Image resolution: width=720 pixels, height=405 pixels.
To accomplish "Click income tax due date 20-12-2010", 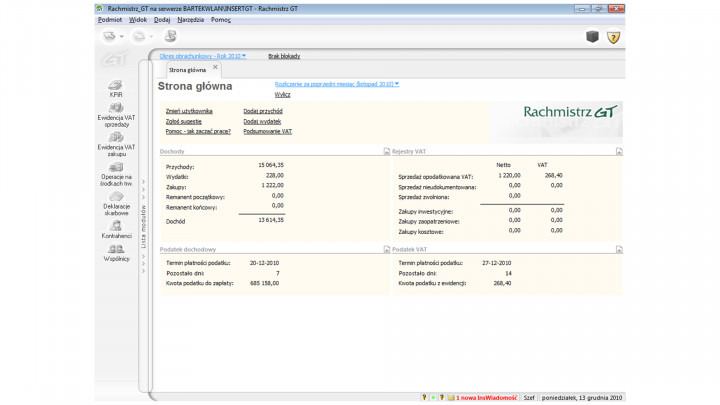I will [264, 263].
